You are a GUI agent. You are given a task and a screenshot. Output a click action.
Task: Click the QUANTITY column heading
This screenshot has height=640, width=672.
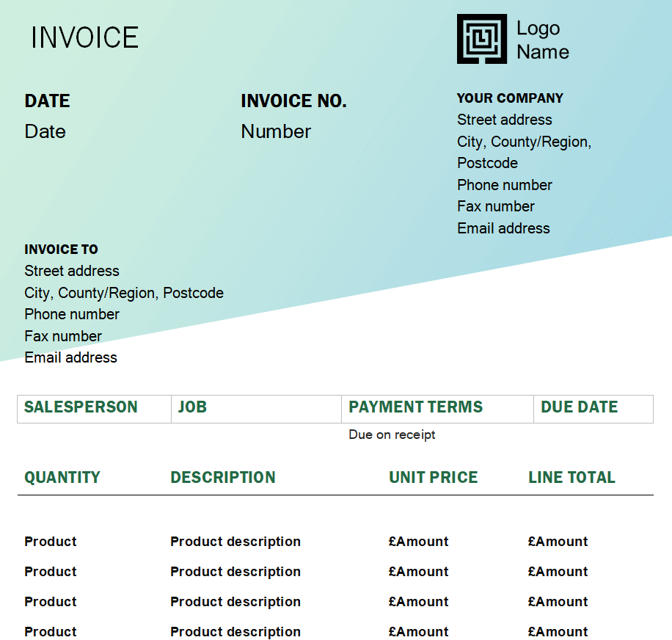pos(62,477)
